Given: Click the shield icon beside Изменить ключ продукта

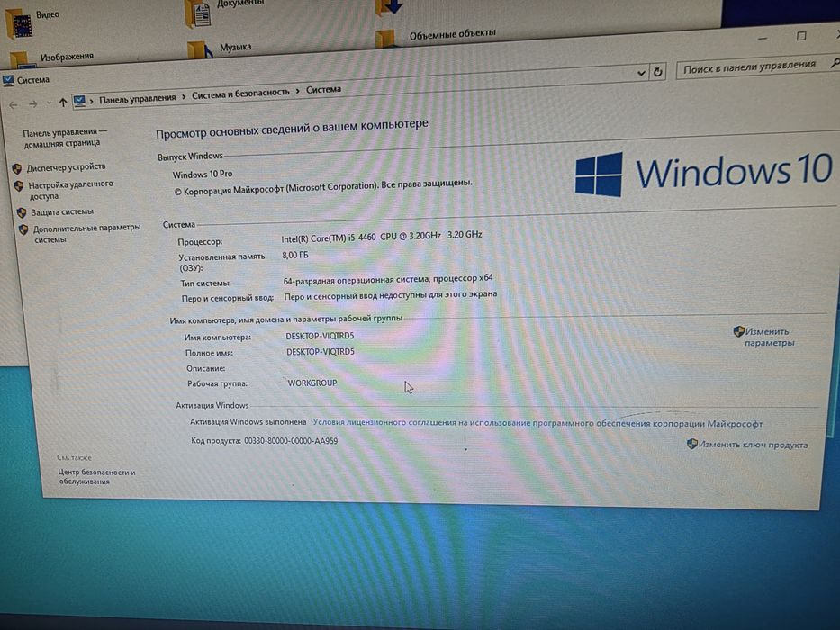Looking at the screenshot, I should [x=692, y=443].
